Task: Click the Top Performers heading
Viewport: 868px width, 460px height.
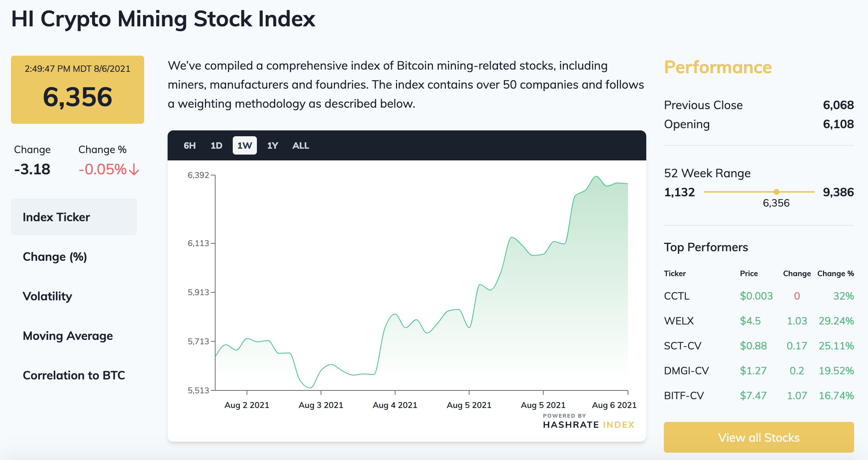Action: (706, 247)
